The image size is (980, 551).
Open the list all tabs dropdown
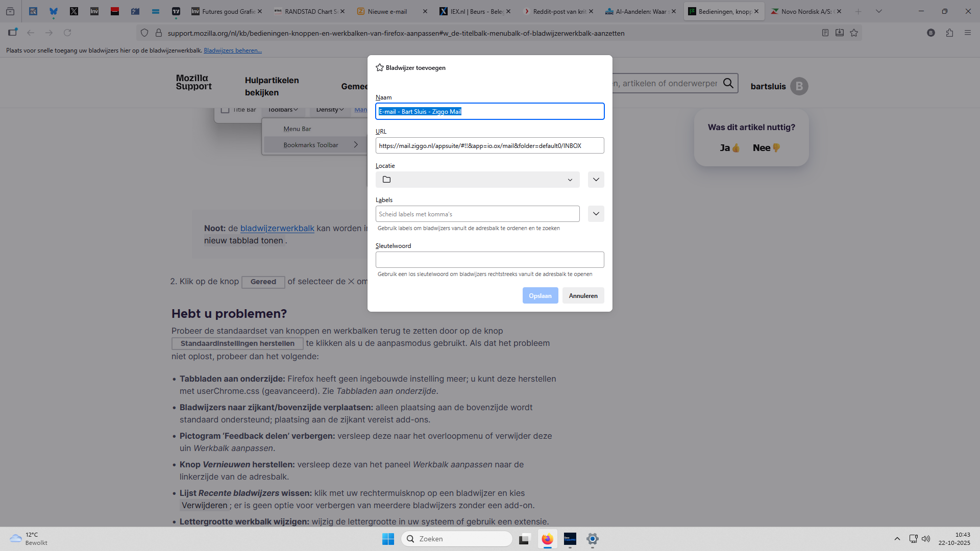tap(879, 11)
